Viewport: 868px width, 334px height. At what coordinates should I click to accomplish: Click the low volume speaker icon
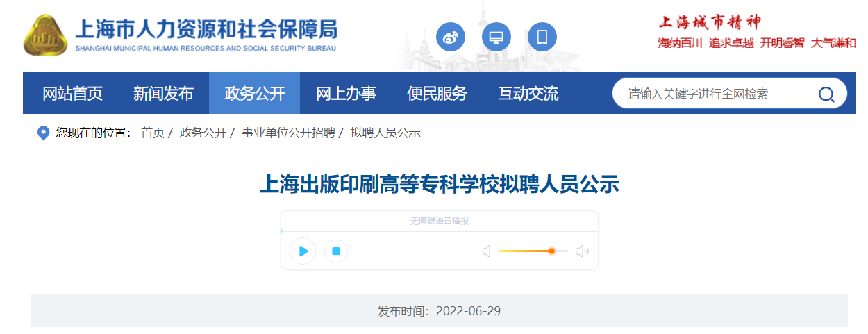tap(487, 251)
